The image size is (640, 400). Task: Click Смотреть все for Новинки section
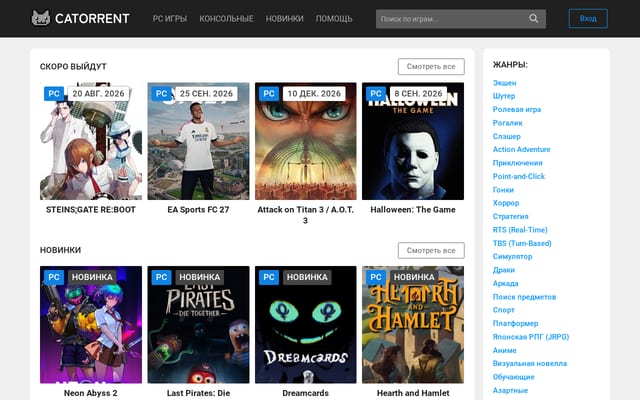coord(431,250)
